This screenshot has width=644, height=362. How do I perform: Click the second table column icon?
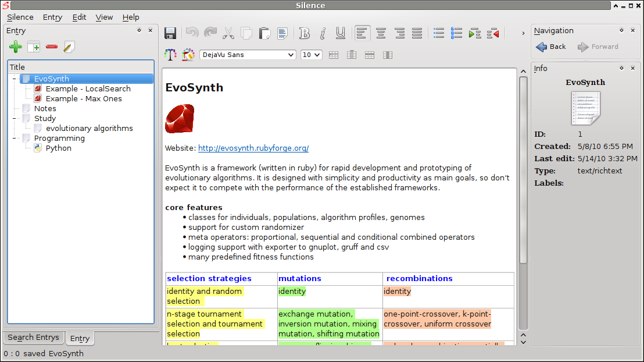(x=352, y=55)
